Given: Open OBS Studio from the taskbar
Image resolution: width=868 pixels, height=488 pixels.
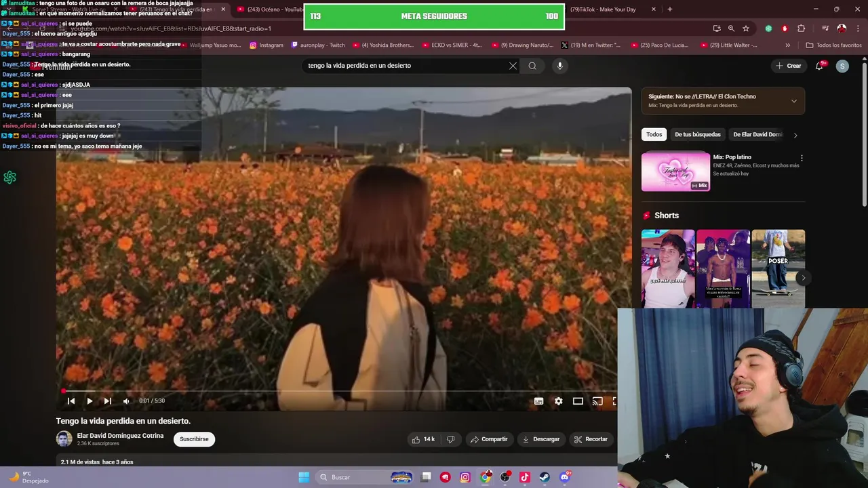Looking at the screenshot, I should pyautogui.click(x=505, y=477).
